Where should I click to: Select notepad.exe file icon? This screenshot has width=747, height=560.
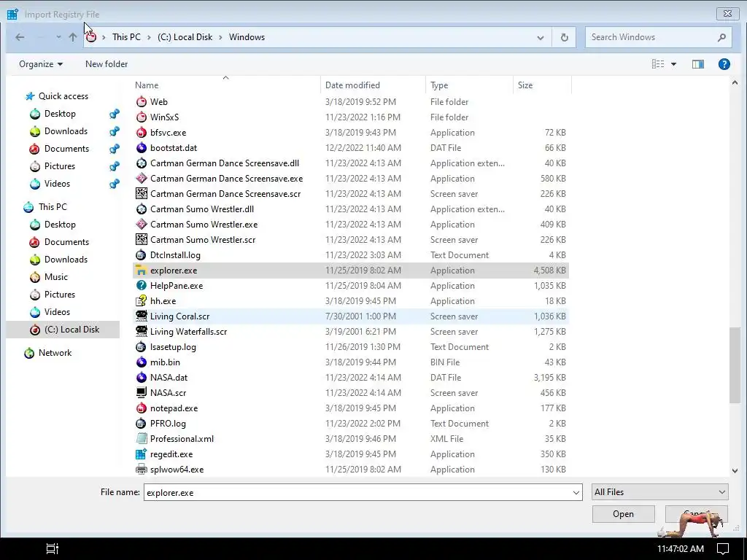click(142, 408)
